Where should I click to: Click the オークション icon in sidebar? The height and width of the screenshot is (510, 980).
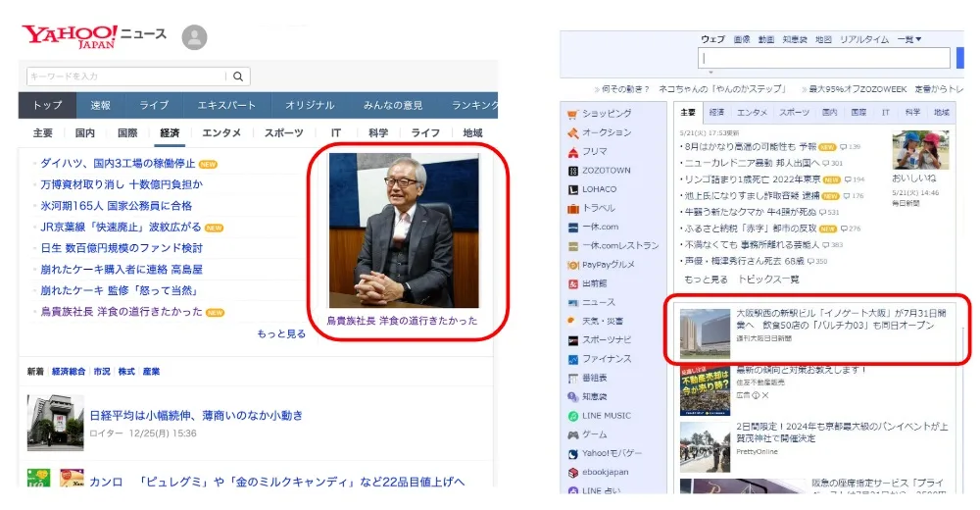(x=572, y=132)
